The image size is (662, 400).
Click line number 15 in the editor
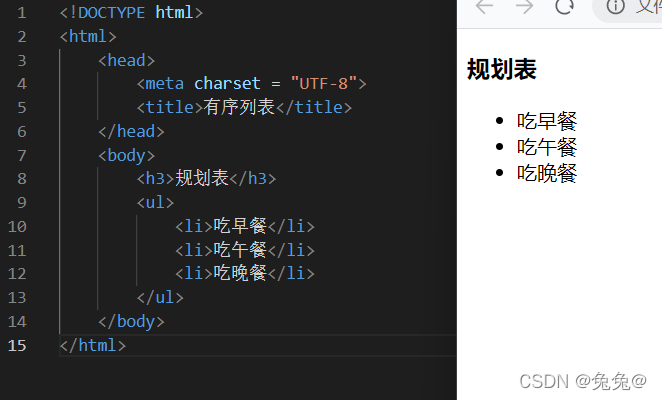tap(17, 346)
